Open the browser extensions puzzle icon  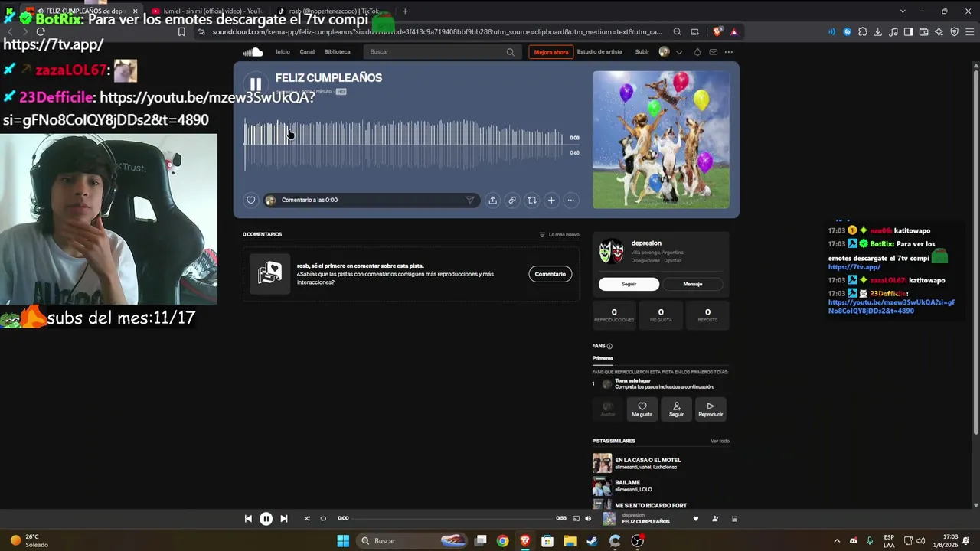[x=863, y=32]
